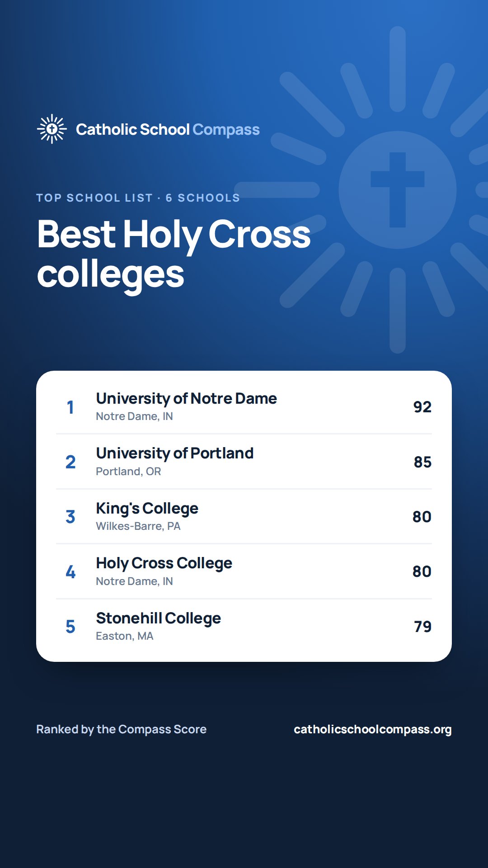The height and width of the screenshot is (868, 488).
Task: Click Ranked by the Compass Score text
Action: tap(121, 729)
